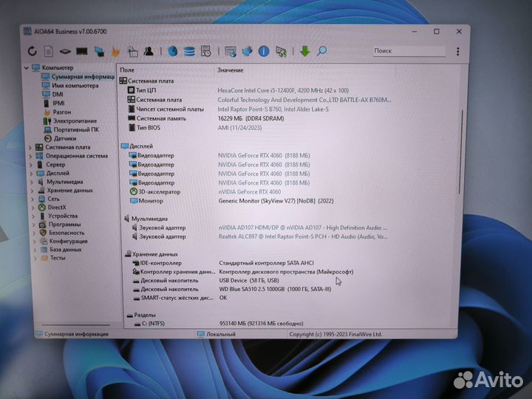Open the IPMI tree item

(54, 103)
